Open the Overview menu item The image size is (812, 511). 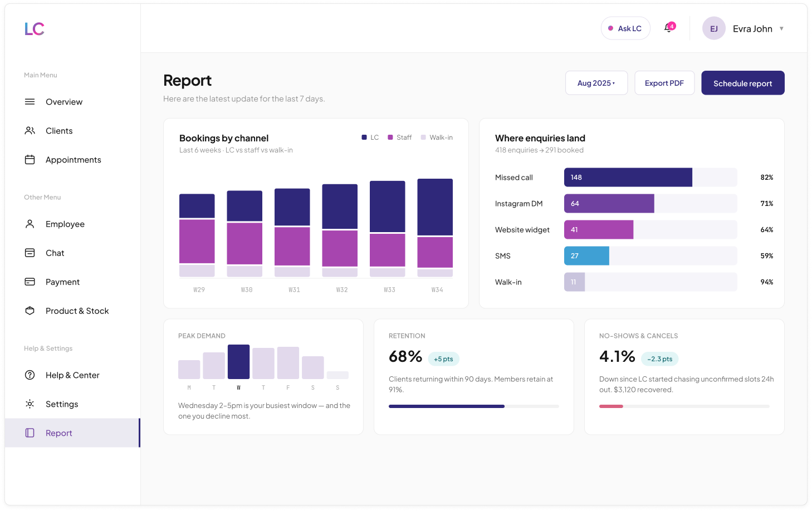tap(72, 102)
